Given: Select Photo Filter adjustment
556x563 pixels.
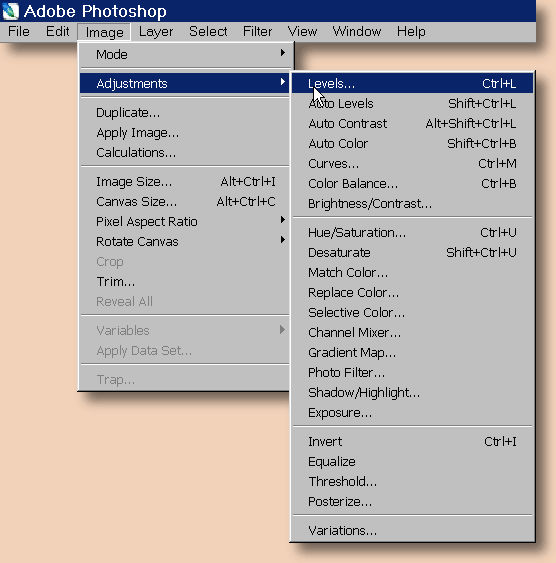Looking at the screenshot, I should coord(412,373).
